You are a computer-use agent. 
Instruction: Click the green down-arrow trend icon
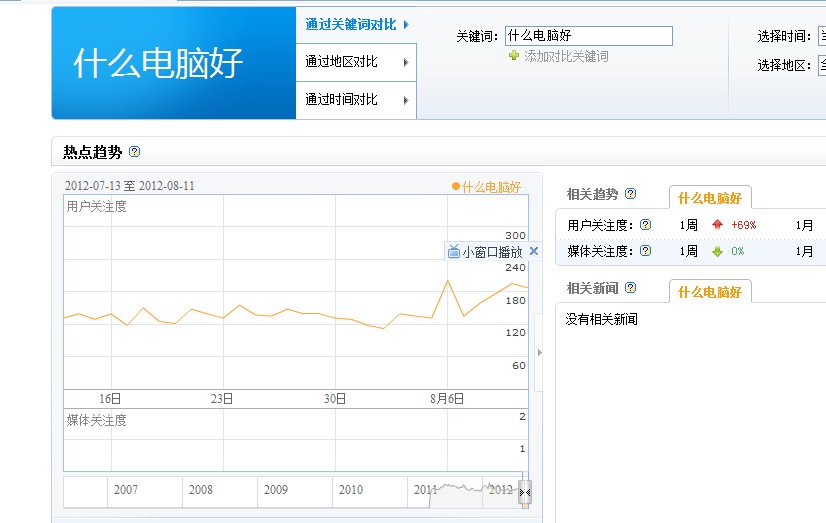coord(717,251)
